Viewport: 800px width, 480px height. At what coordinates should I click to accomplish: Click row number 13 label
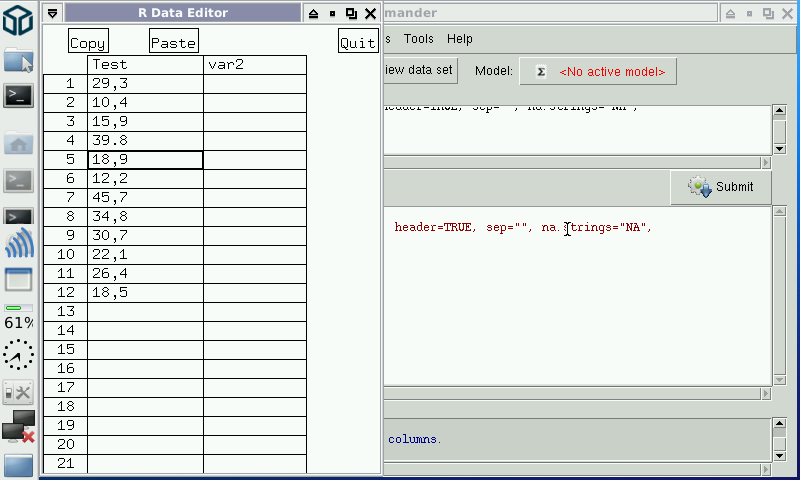[66, 311]
